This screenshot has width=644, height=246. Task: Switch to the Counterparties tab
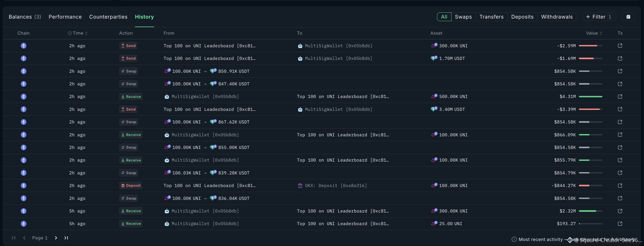(108, 17)
